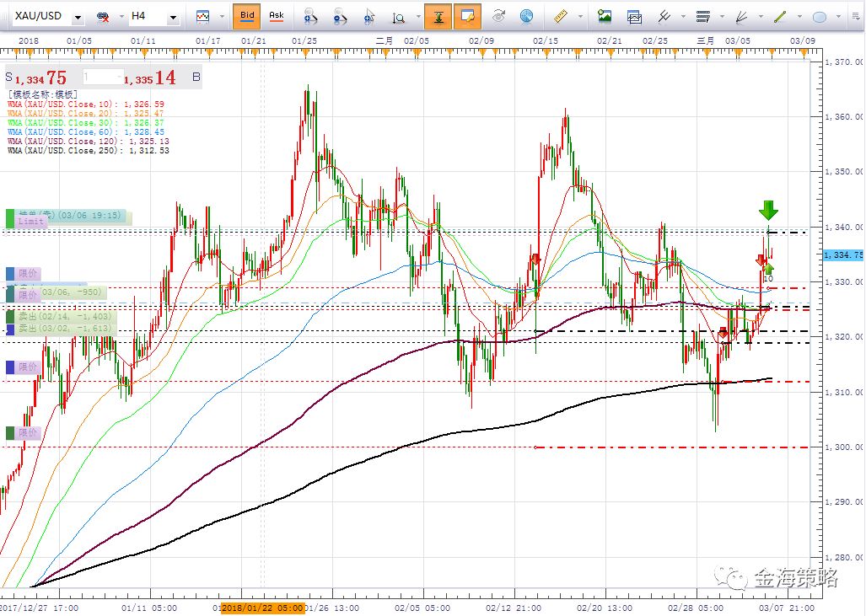Click the B buy price 1,335.14
Image resolution: width=866 pixels, height=616 pixels.
[x=150, y=78]
